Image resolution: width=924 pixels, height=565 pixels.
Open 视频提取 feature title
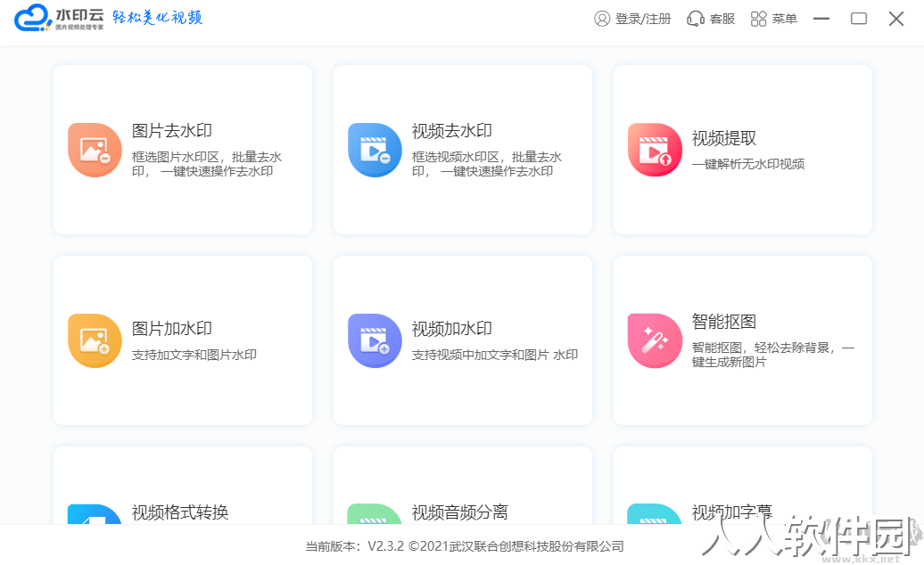point(723,138)
